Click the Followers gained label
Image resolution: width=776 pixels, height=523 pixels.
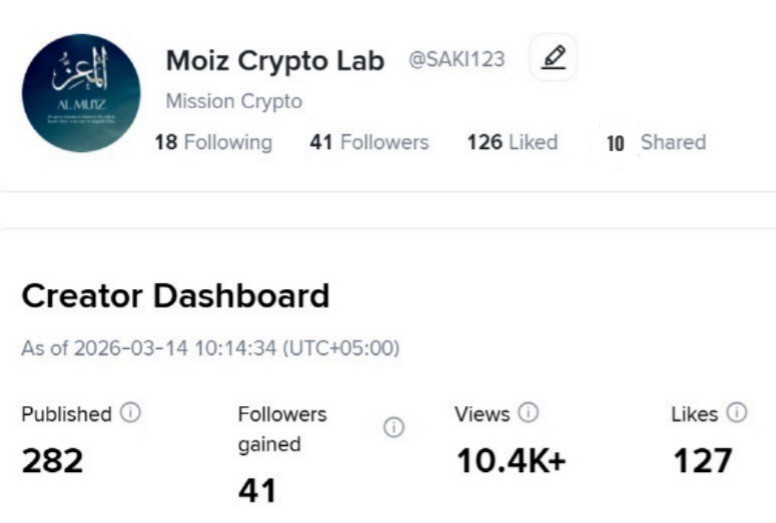[x=282, y=428]
